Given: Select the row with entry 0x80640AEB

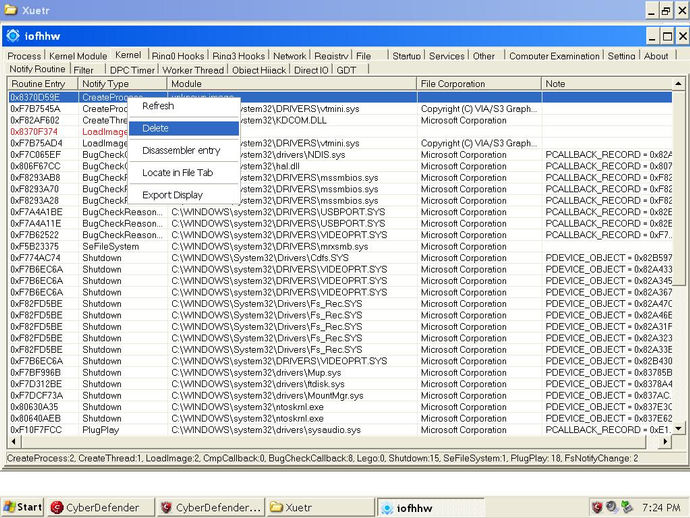Looking at the screenshot, I should (x=340, y=418).
